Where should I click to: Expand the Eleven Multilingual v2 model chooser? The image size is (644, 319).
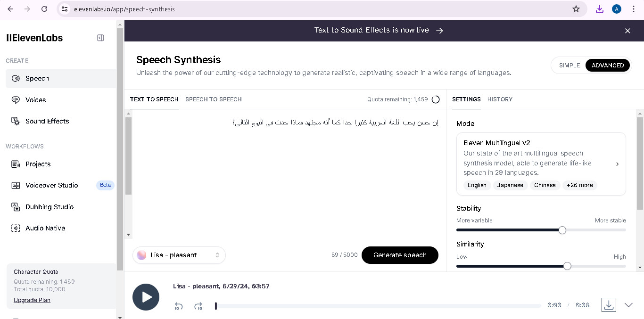541,164
